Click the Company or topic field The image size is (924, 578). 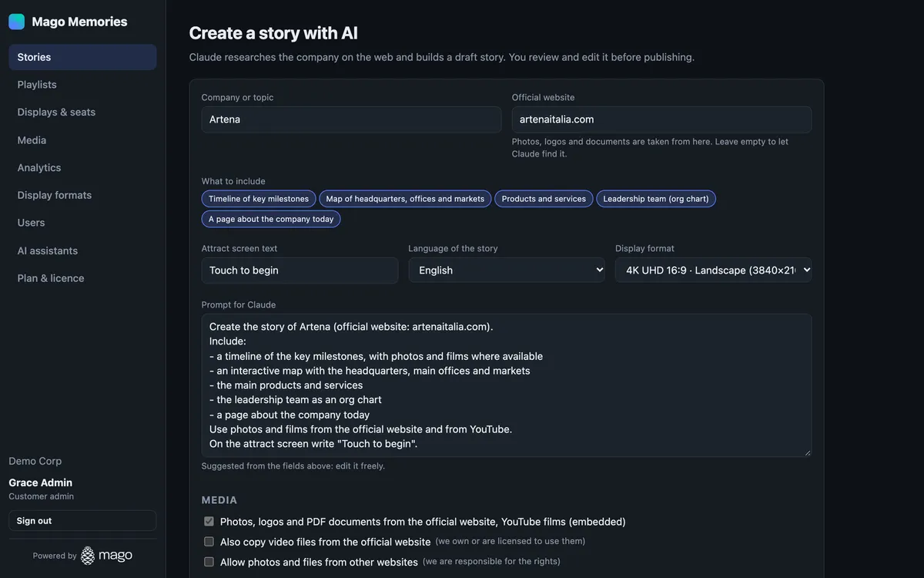(x=351, y=119)
